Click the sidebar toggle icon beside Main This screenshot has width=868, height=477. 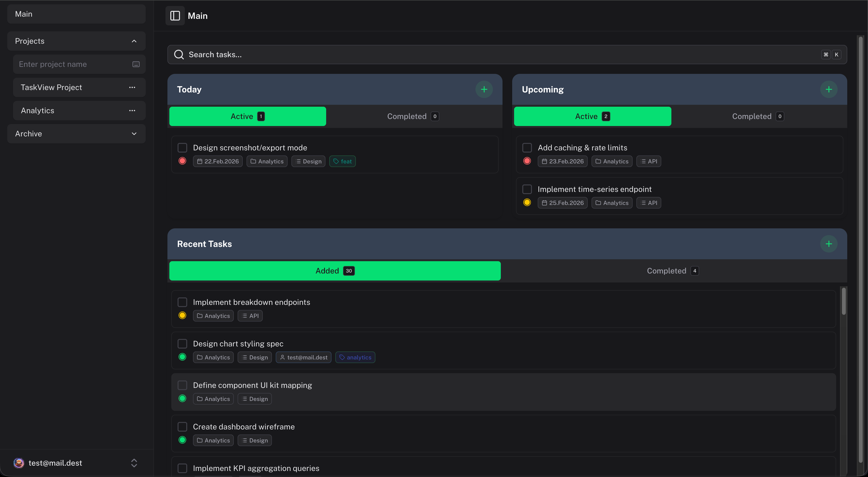(x=175, y=15)
